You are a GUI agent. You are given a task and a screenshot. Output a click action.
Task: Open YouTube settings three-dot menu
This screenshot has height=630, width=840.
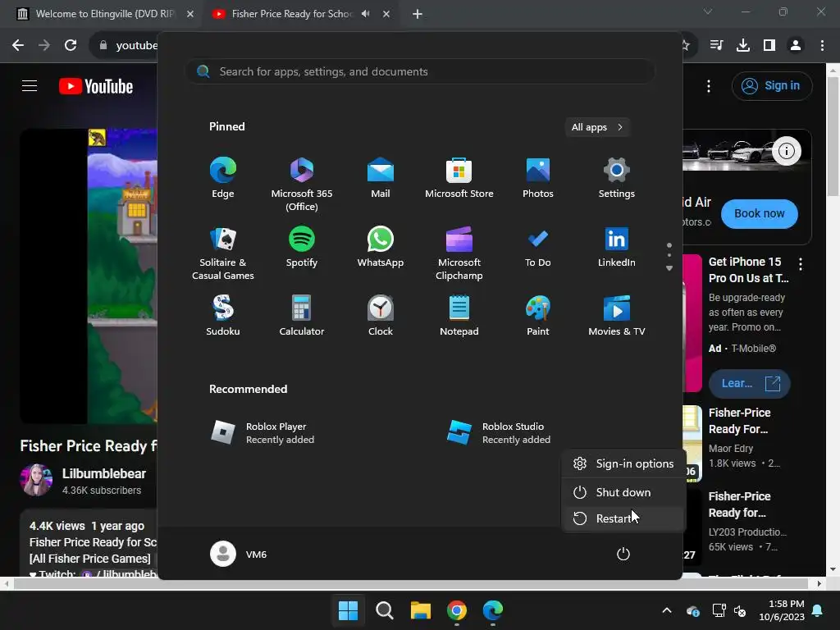point(709,85)
